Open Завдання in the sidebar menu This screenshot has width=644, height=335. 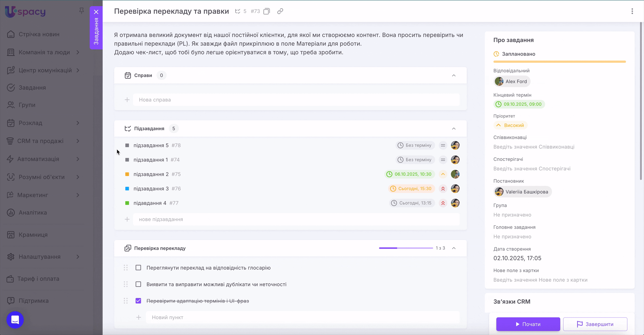click(32, 88)
